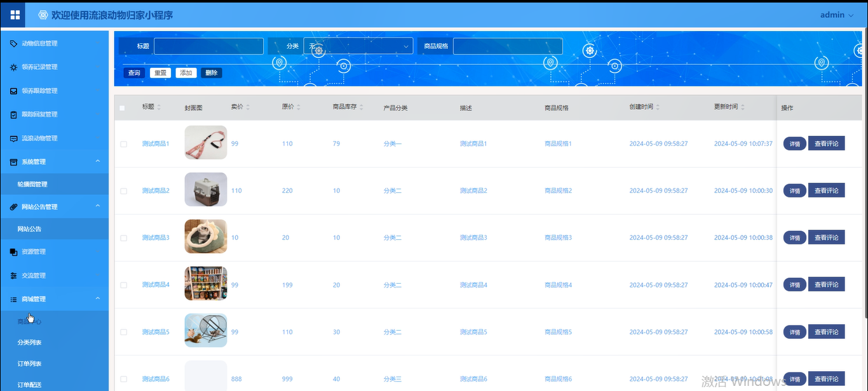
Task: Click the clipboard icon for 跟踪回复管理
Action: pos(14,115)
